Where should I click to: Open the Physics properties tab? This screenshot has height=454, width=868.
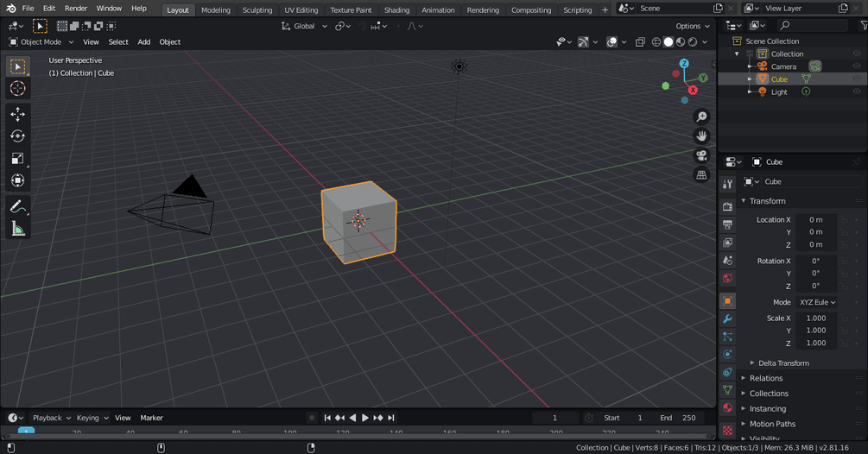point(727,355)
